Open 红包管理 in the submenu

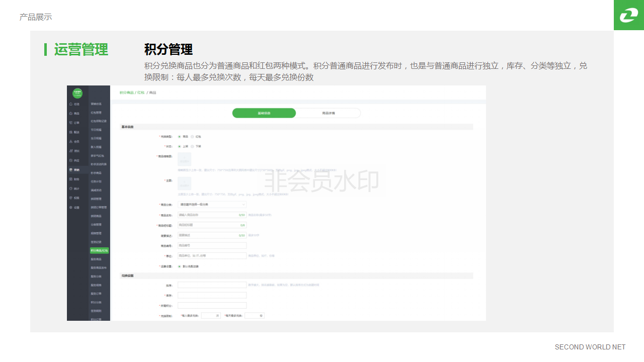coord(96,113)
